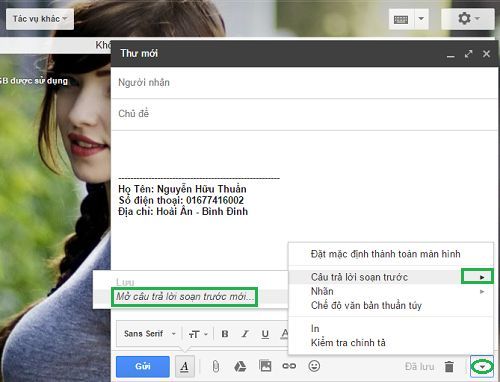The height and width of the screenshot is (382, 500).
Task: Choose Chế độ văn bản thuần túy
Action: tap(391, 305)
